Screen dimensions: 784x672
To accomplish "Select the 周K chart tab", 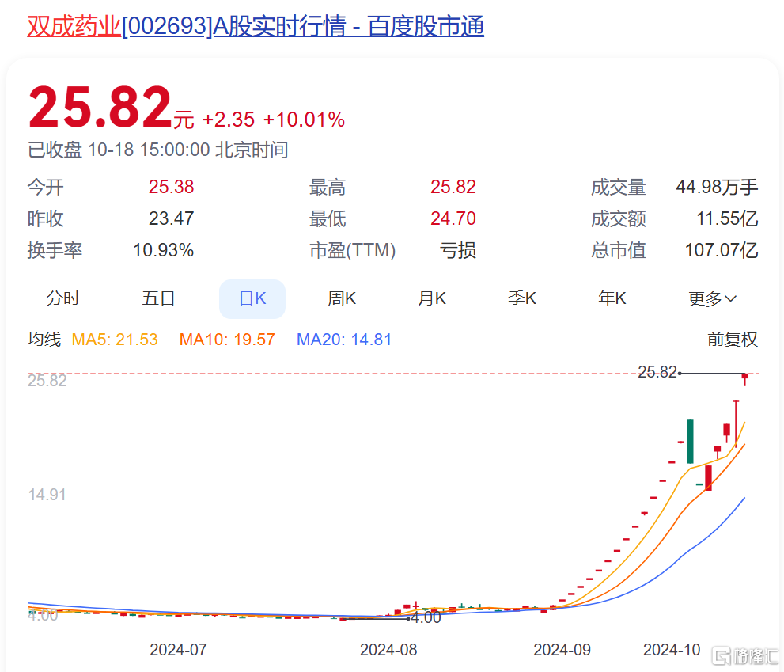I will [342, 298].
